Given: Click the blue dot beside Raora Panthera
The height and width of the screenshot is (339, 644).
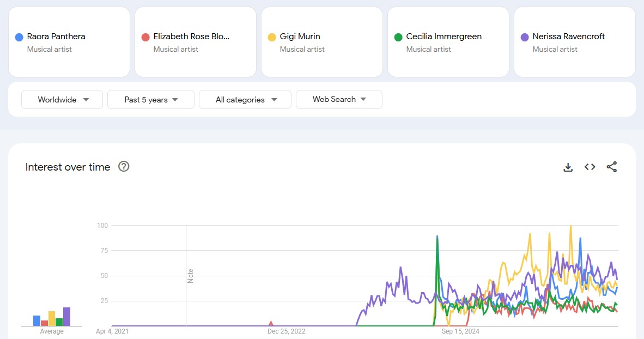Looking at the screenshot, I should (19, 38).
